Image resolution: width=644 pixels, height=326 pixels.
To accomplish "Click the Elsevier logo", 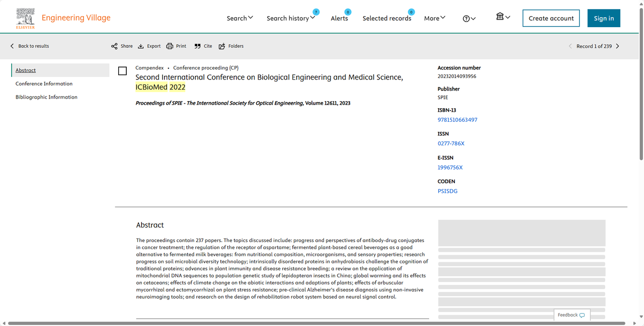I will pyautogui.click(x=26, y=18).
